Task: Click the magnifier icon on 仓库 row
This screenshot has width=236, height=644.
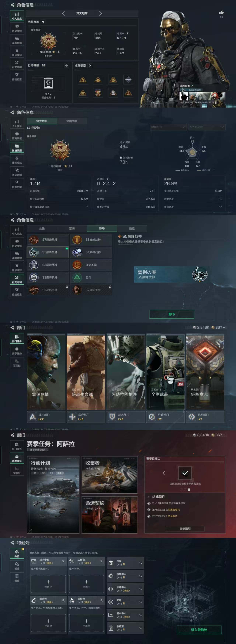Action: (x=140, y=563)
